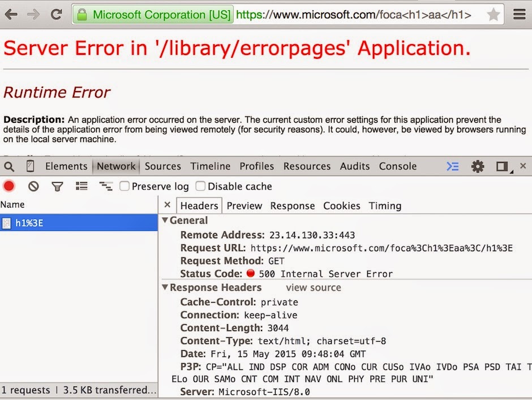Open the Elements tab
532x400 pixels.
[66, 166]
